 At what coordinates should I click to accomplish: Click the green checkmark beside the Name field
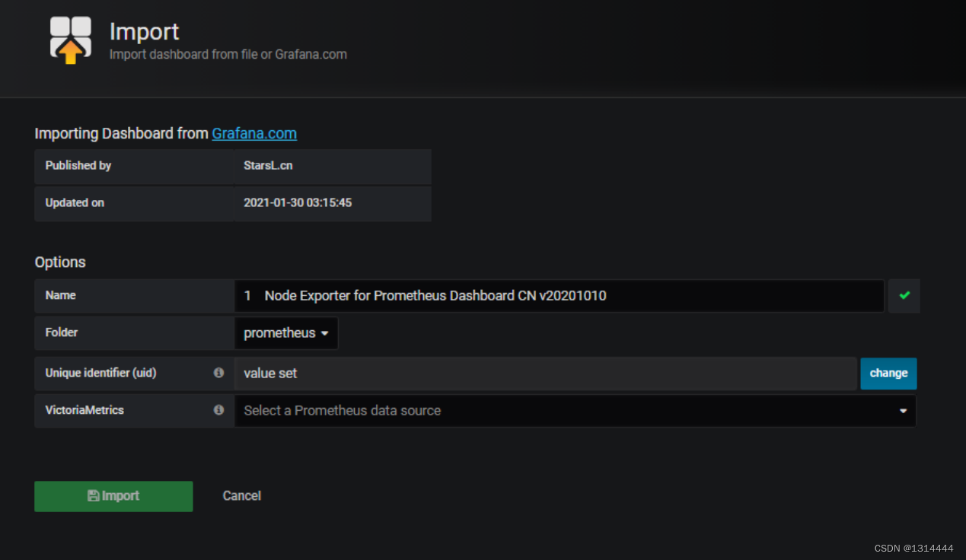[x=904, y=295]
